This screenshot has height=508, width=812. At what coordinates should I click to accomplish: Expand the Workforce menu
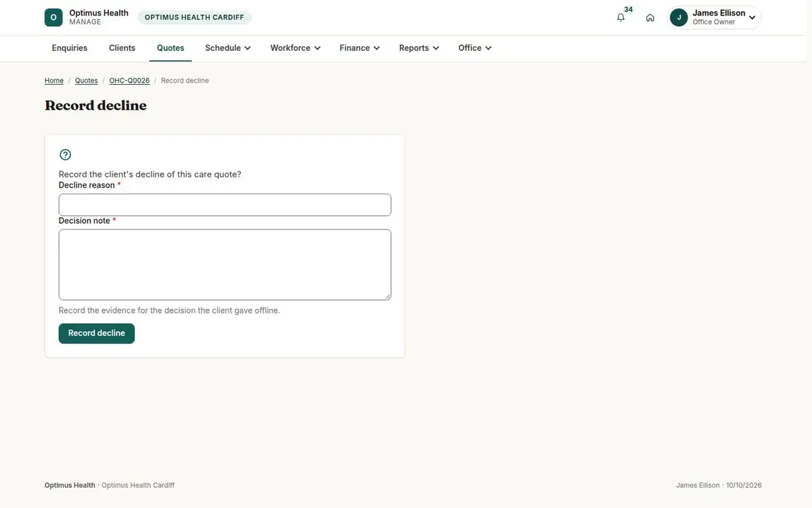tap(295, 48)
